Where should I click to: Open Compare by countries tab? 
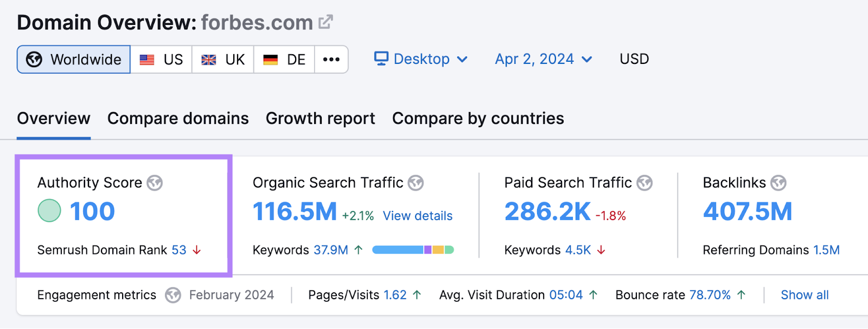click(478, 118)
